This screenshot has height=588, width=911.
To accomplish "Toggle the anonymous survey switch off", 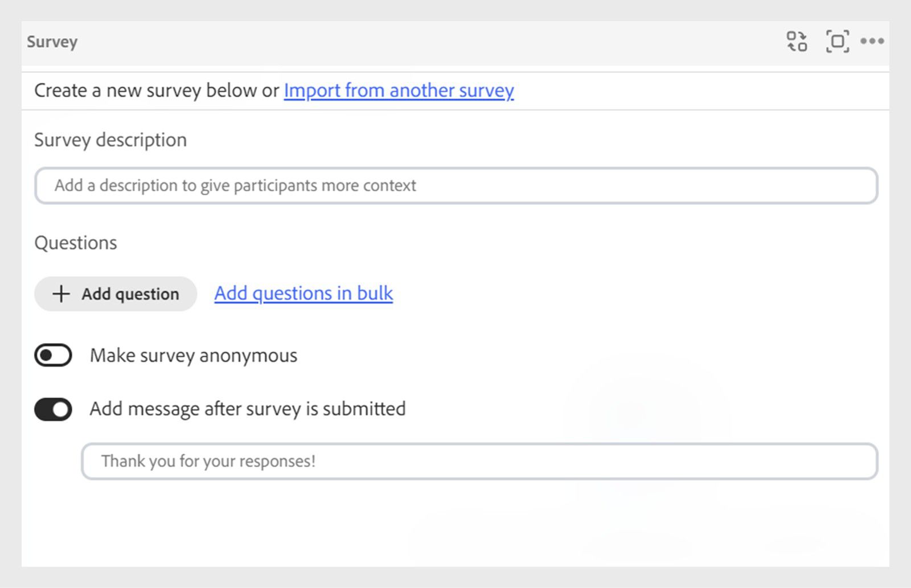I will click(x=52, y=355).
